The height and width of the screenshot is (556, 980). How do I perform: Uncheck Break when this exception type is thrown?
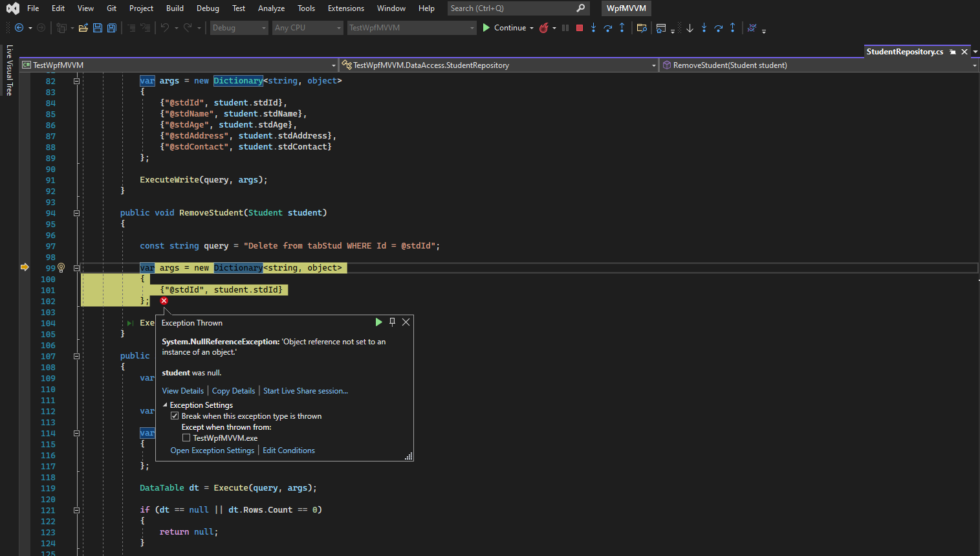[x=175, y=416]
